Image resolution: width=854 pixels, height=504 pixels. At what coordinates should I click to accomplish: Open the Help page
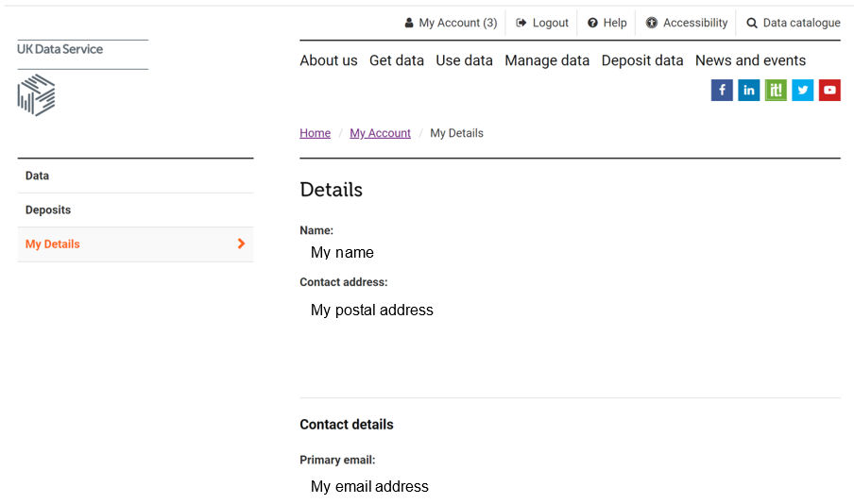(606, 23)
